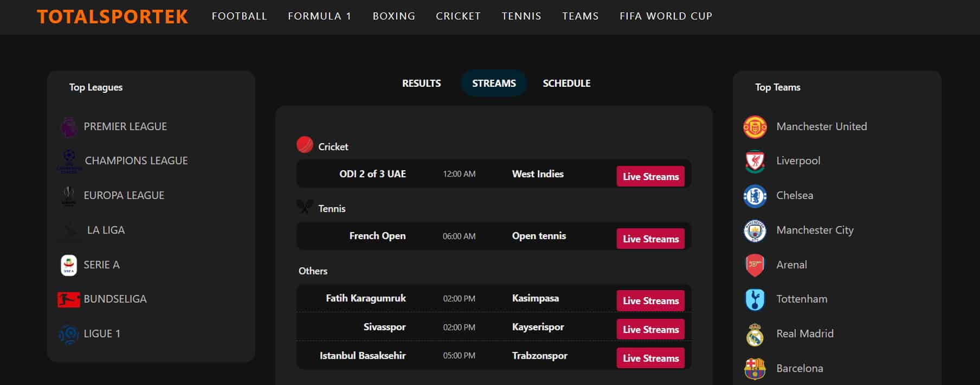
Task: Click the Bundesliga logo icon
Action: [x=69, y=299]
